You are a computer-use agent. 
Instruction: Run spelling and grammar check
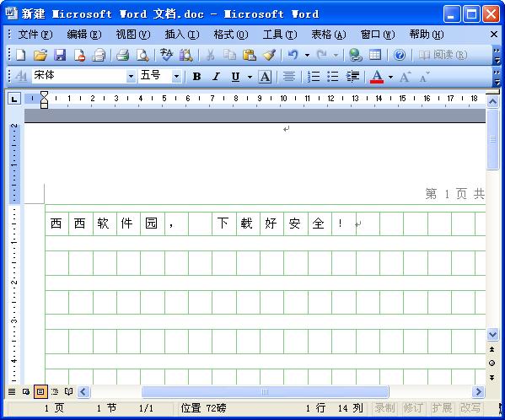[166, 55]
